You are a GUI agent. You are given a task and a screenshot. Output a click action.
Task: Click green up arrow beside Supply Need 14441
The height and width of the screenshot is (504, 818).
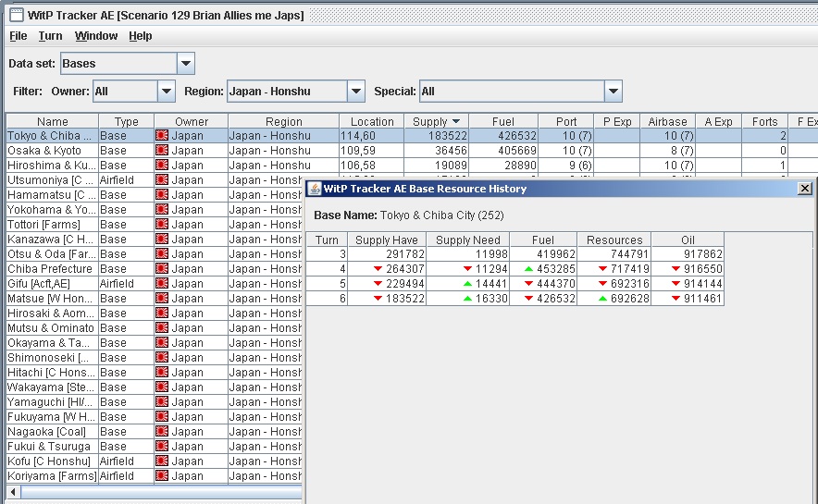point(467,284)
